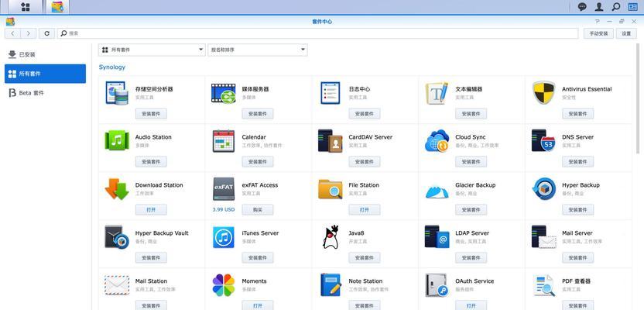Purchase exFAT Access with 购买 button
The image size is (644, 310).
tap(258, 210)
